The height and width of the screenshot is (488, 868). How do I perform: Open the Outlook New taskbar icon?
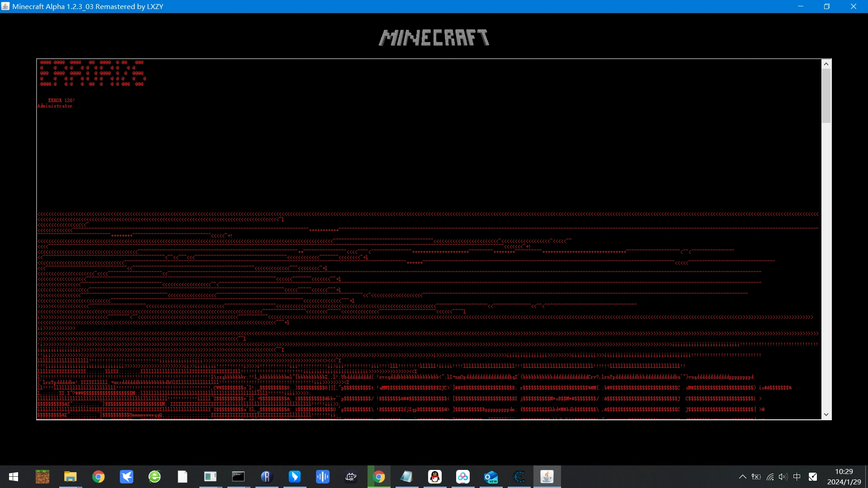(491, 477)
